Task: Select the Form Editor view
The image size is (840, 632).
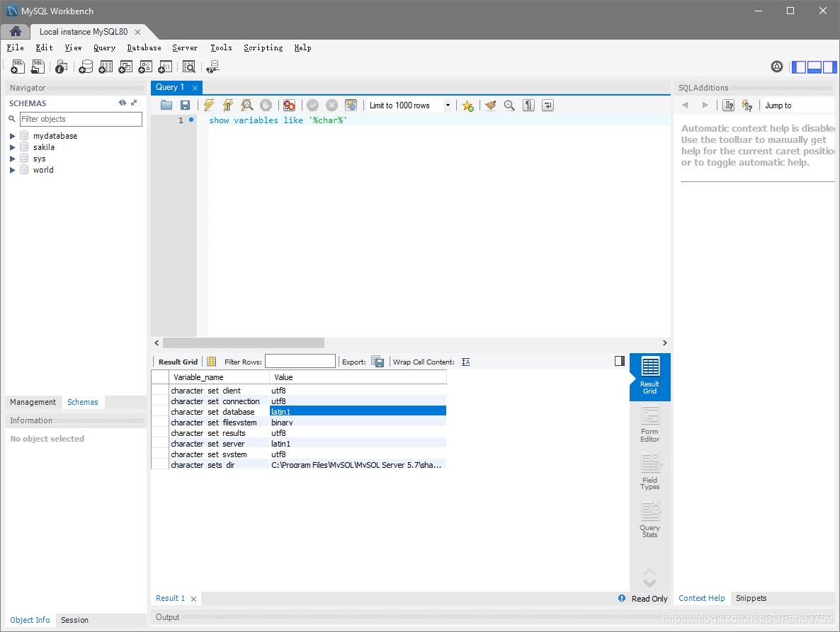Action: point(649,425)
